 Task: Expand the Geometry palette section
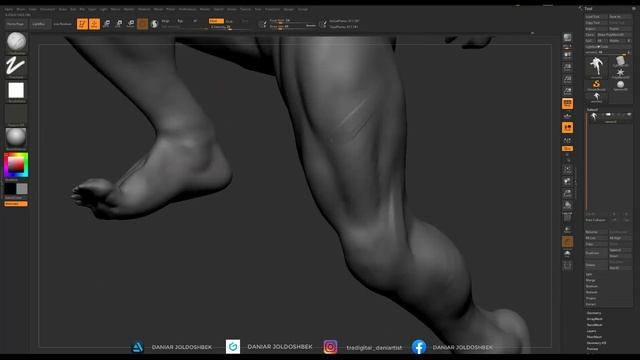(594, 313)
